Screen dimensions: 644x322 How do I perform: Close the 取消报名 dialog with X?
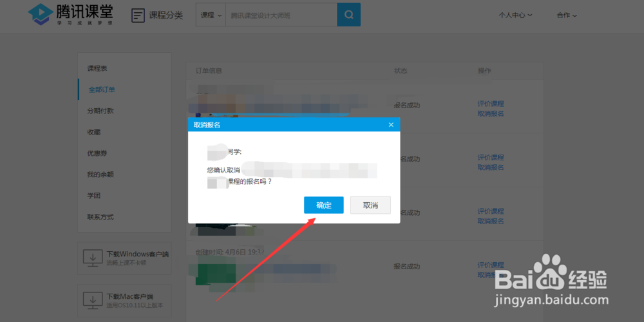click(391, 125)
